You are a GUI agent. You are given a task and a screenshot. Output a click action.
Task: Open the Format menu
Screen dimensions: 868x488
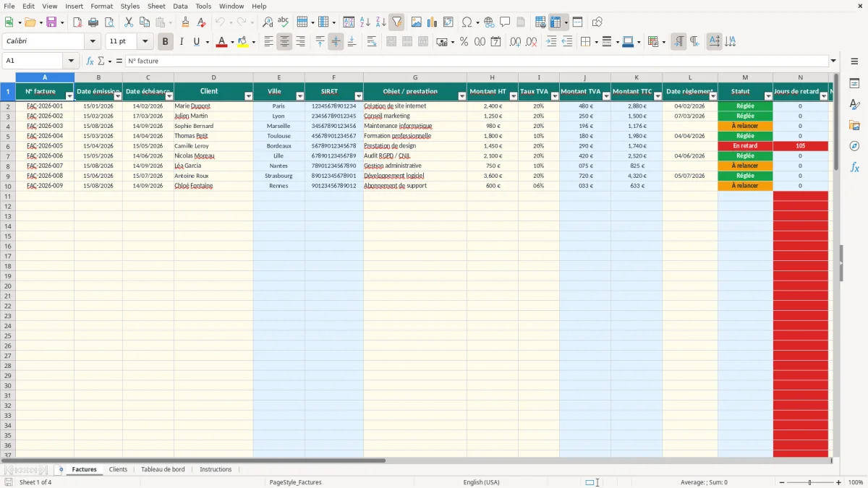pos(102,6)
